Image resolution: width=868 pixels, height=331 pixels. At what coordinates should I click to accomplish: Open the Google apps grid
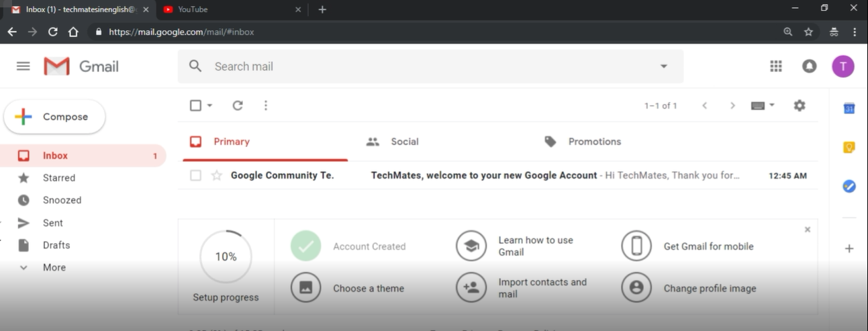point(776,66)
